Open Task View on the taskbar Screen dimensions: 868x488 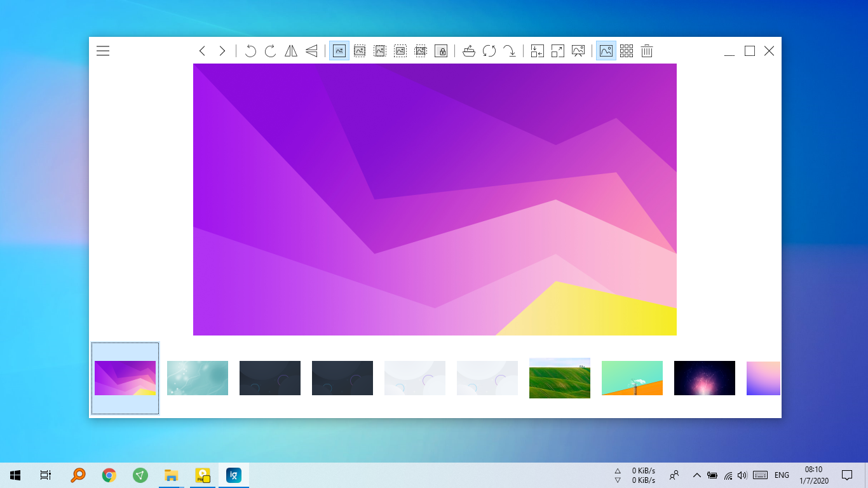tap(46, 475)
